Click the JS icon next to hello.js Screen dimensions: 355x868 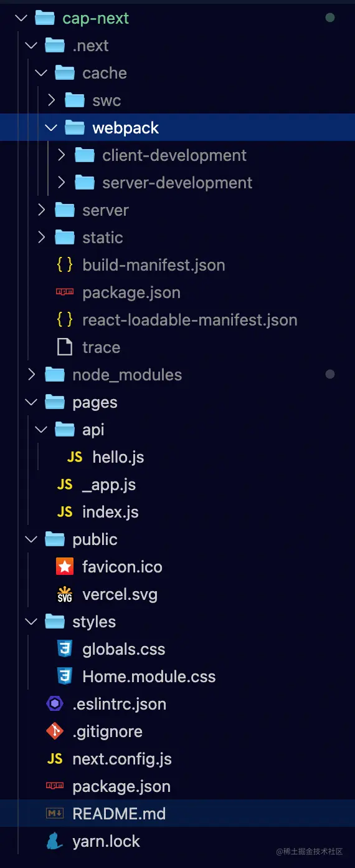pos(75,457)
